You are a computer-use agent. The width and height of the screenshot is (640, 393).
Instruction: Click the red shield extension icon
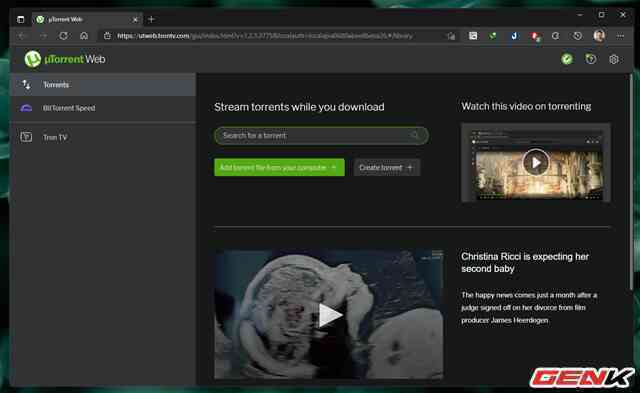coord(535,36)
